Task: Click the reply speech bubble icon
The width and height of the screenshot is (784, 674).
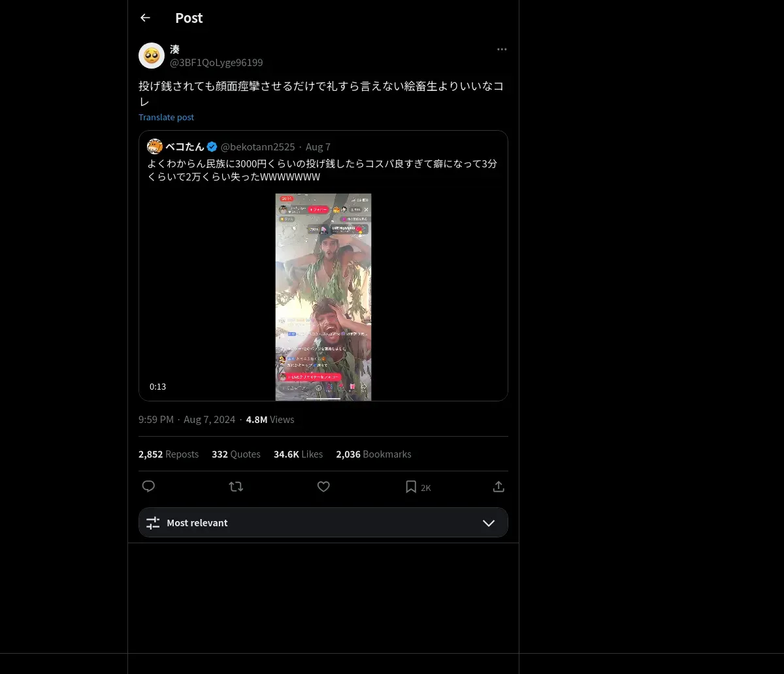Action: (x=148, y=486)
